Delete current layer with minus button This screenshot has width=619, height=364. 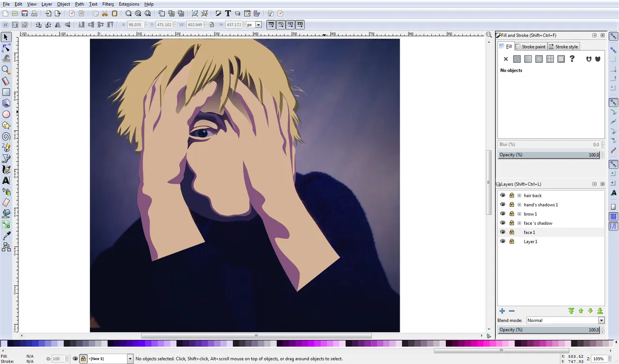pos(512,311)
